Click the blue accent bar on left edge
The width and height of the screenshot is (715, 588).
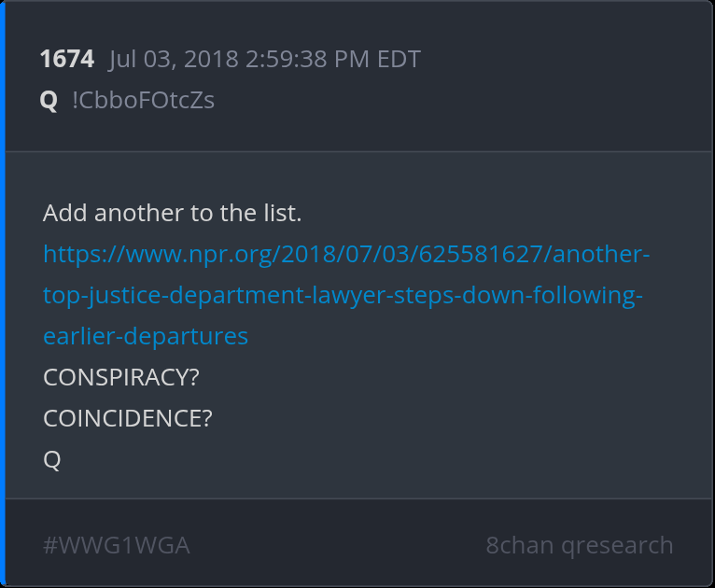point(3,294)
